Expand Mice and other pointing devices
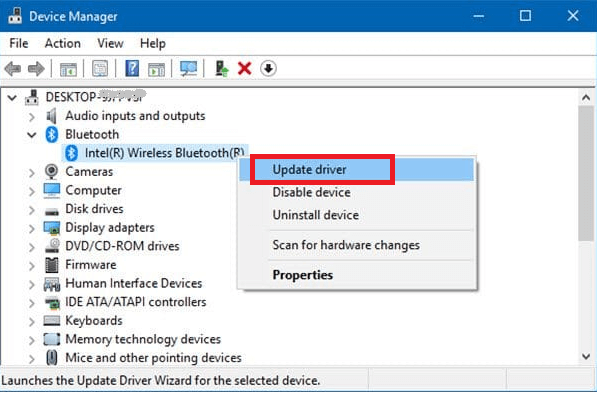This screenshot has height=393, width=597. (x=32, y=359)
